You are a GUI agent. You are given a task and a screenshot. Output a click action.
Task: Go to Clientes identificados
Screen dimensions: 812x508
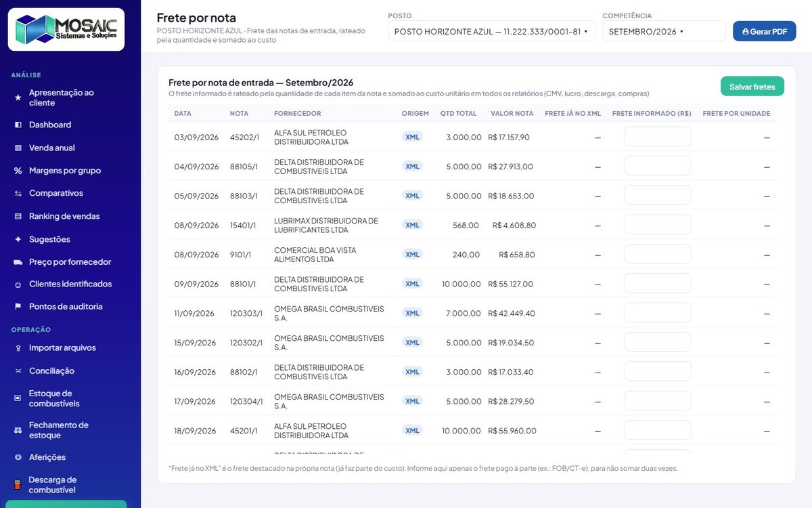pos(70,284)
